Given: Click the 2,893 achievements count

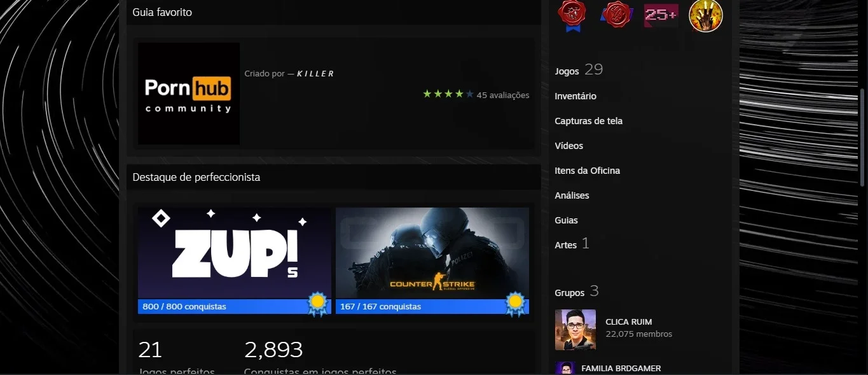Looking at the screenshot, I should (273, 350).
